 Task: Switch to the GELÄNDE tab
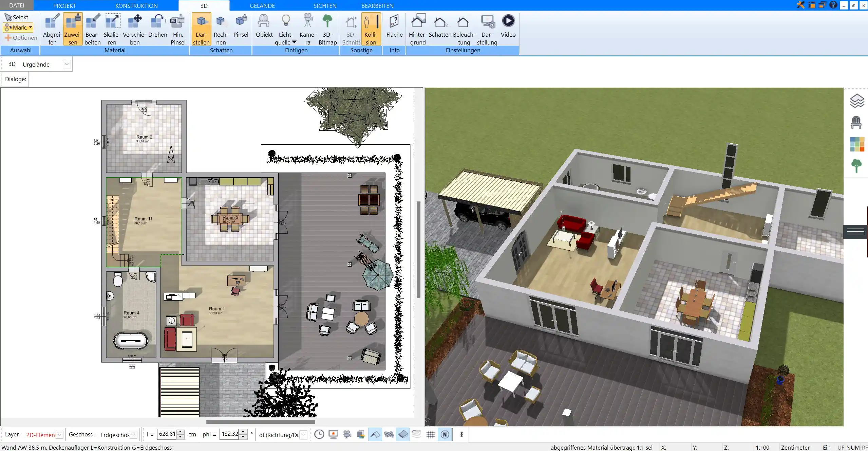click(x=262, y=5)
